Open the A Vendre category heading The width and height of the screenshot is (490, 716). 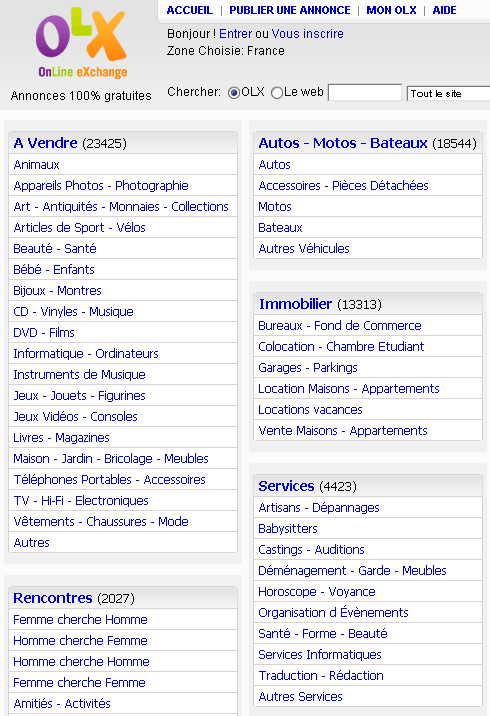[45, 143]
